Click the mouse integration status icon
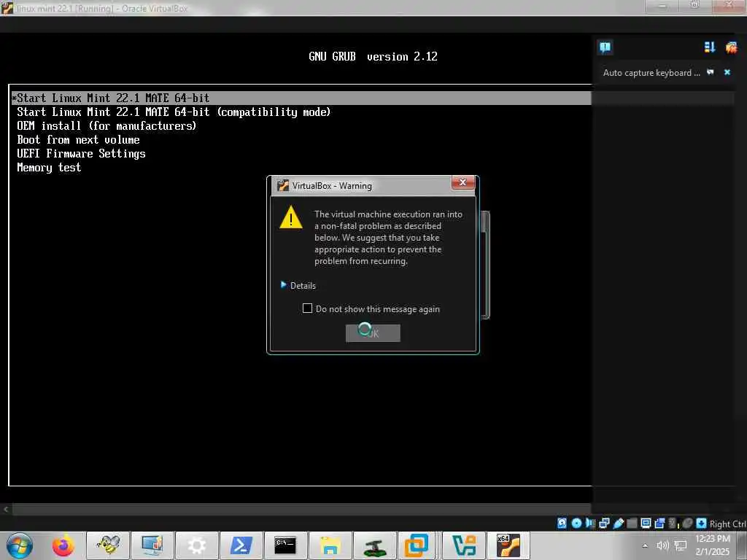Screen dimensions: 747x560 [687, 523]
